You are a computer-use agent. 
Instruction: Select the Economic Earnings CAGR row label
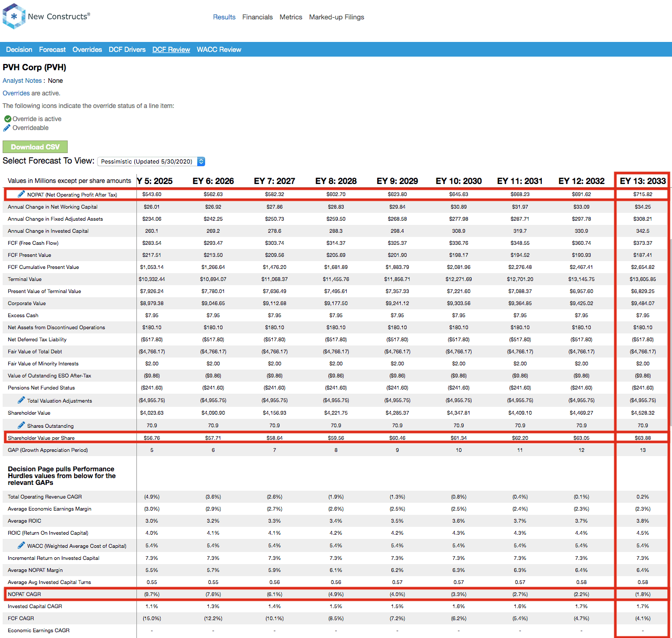[39, 630]
